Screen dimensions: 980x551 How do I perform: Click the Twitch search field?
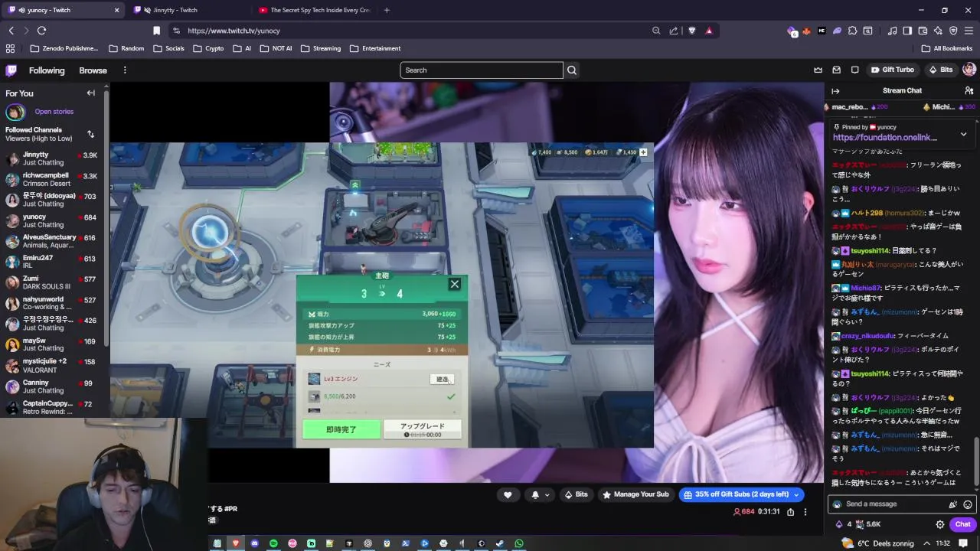click(x=481, y=70)
